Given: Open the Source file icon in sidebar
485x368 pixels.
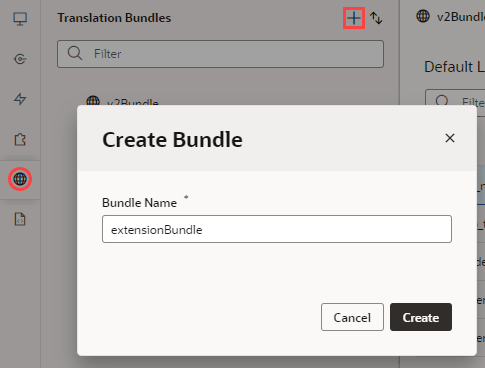Looking at the screenshot, I should [20, 219].
